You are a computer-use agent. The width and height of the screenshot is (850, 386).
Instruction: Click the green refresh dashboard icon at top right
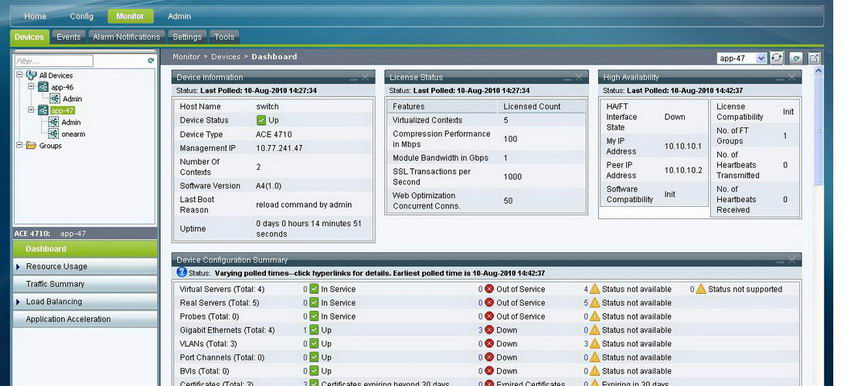(x=796, y=58)
